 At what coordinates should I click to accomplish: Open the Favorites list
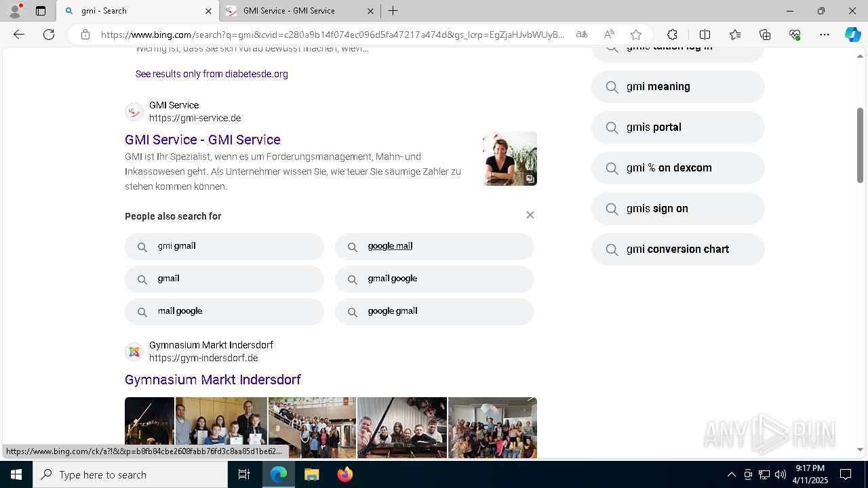click(x=735, y=35)
